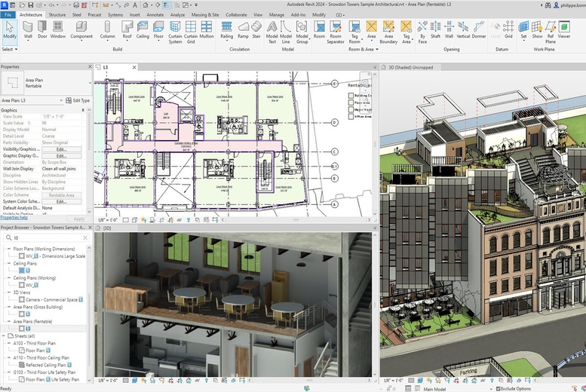This screenshot has width=586, height=392.
Task: Close the Properties palette
Action: point(90,66)
